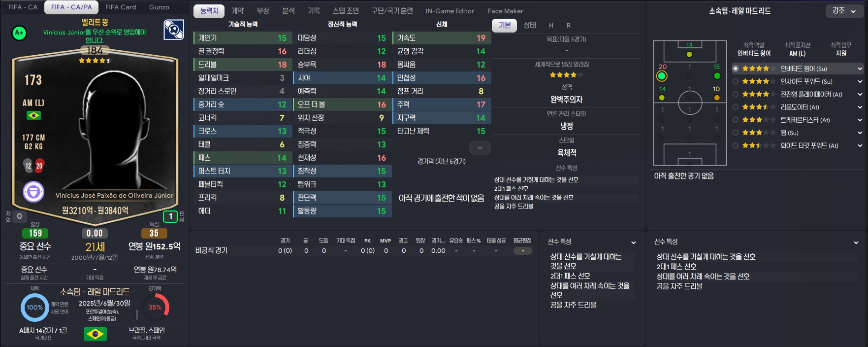
Task: Click the large Brazil flag at panel bottom
Action: [95, 334]
